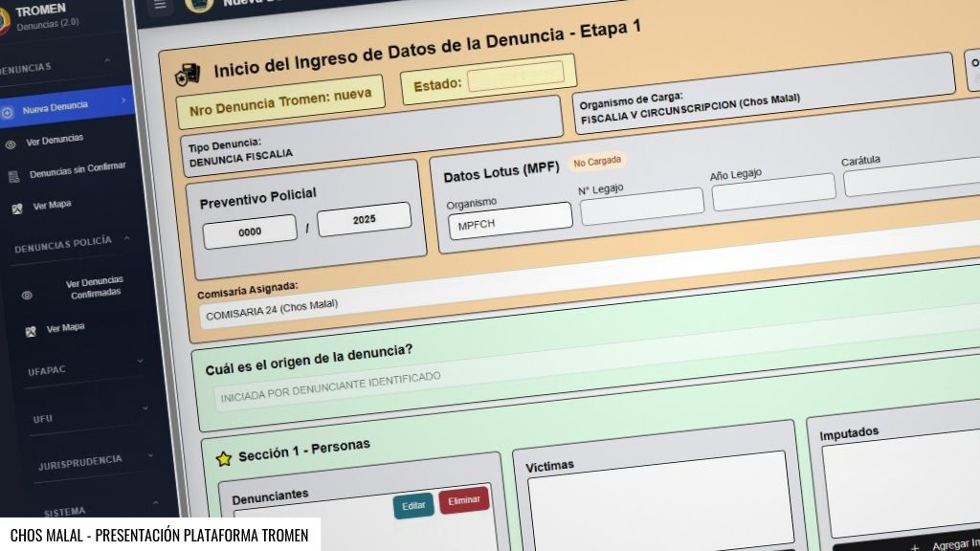
Task: Click the Ver Mapa icon under Denuncias Policía
Action: pyautogui.click(x=30, y=331)
